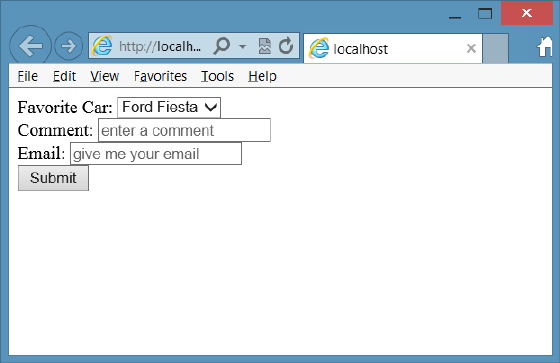Focus the Email input field
The image size is (560, 363).
(156, 154)
